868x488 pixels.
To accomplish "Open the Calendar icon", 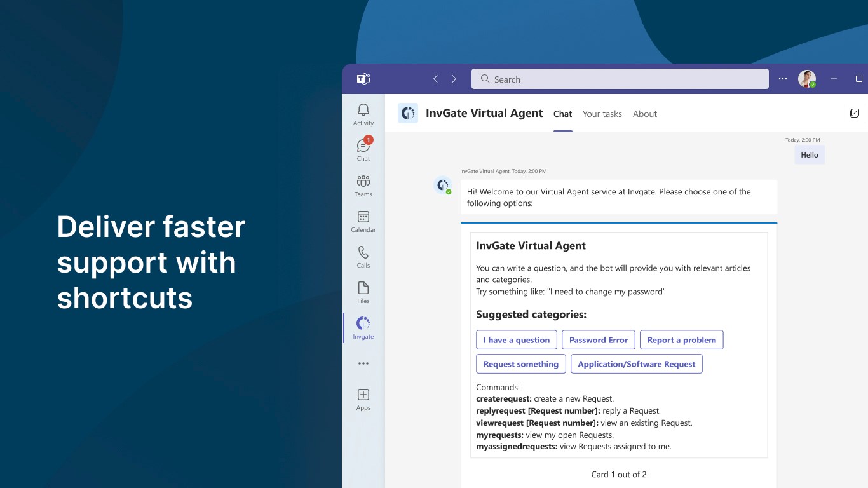I will [x=363, y=217].
